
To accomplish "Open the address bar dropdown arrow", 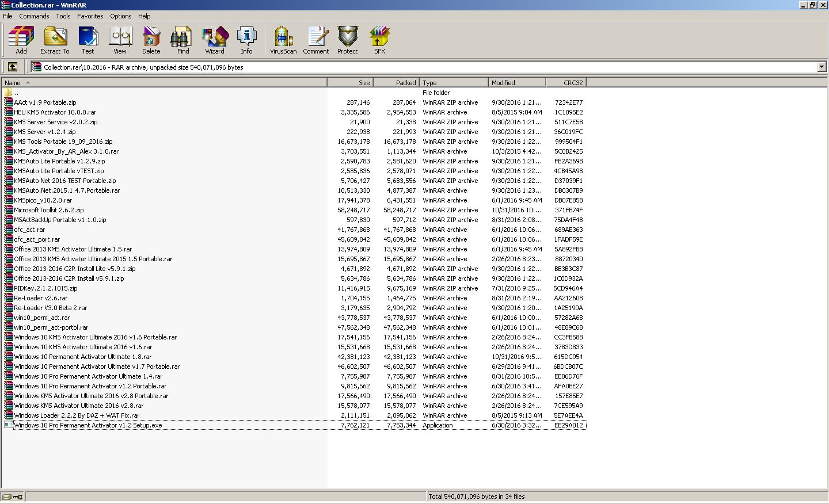I will point(822,67).
